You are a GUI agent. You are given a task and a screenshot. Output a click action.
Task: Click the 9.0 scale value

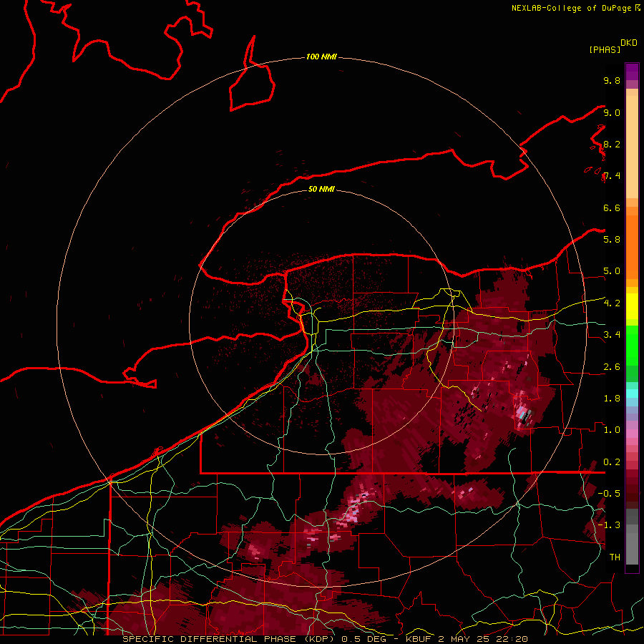[612, 113]
